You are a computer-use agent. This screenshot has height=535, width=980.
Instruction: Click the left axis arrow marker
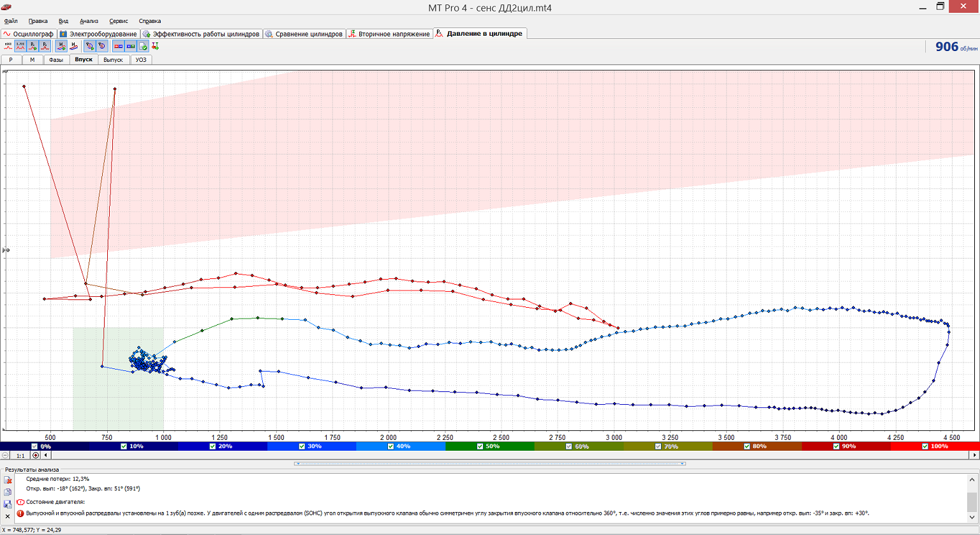coord(6,250)
